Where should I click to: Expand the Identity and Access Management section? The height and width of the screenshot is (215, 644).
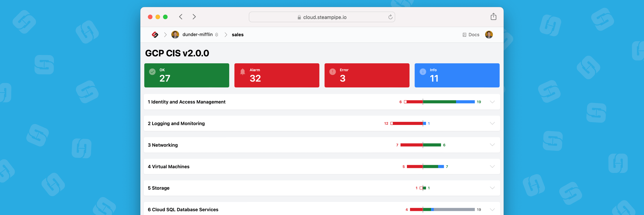[492, 102]
